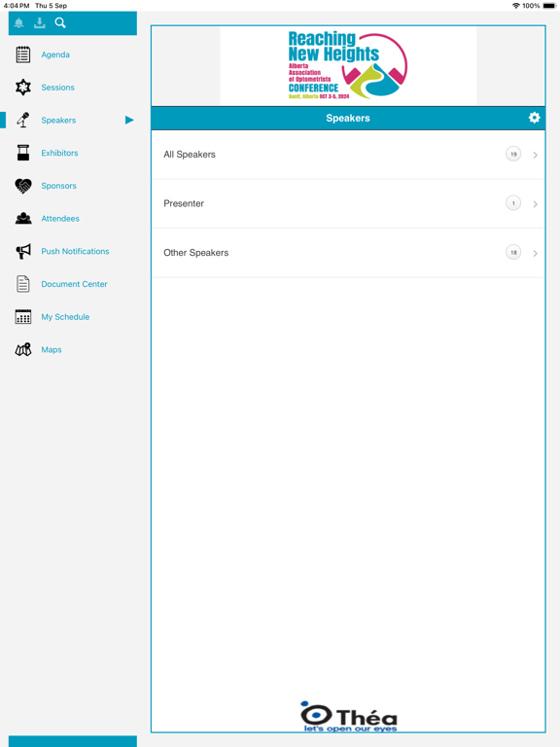The height and width of the screenshot is (747, 560).
Task: Click the Maps folded map icon
Action: pyautogui.click(x=23, y=350)
